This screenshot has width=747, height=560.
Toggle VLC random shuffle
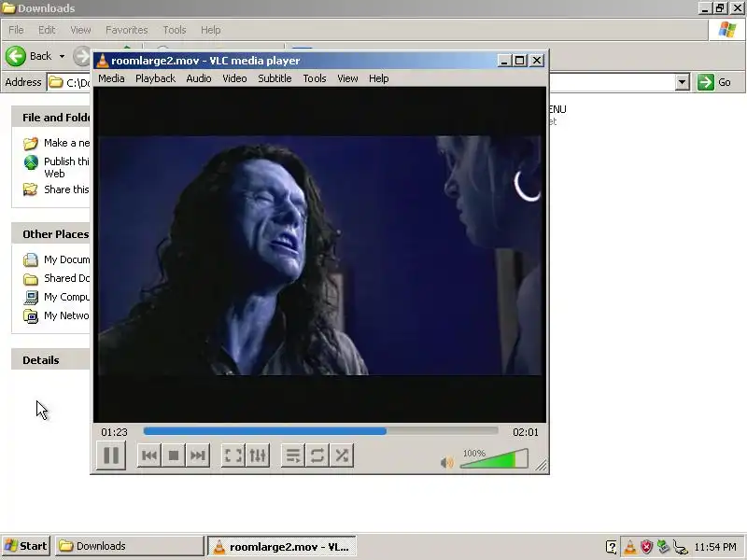point(342,455)
